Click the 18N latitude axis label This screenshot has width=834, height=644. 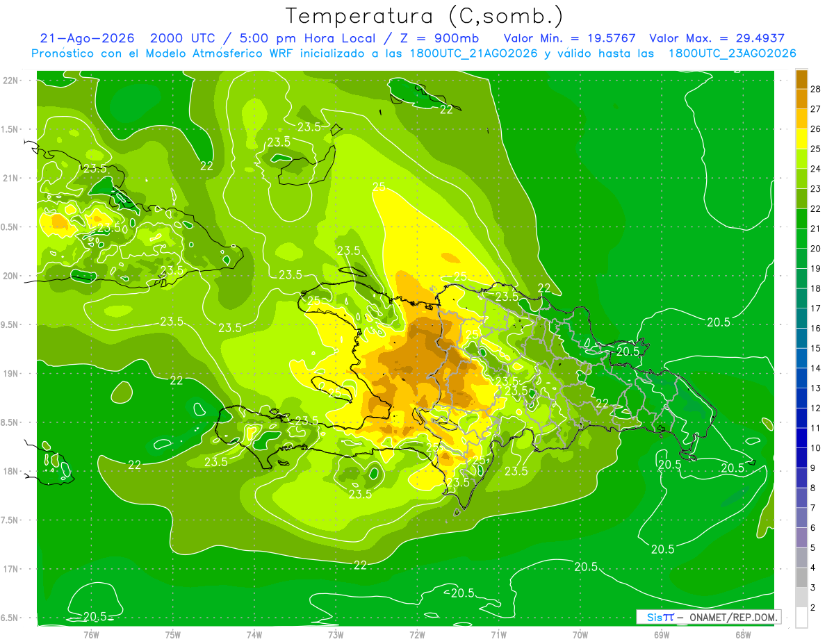[x=10, y=472]
